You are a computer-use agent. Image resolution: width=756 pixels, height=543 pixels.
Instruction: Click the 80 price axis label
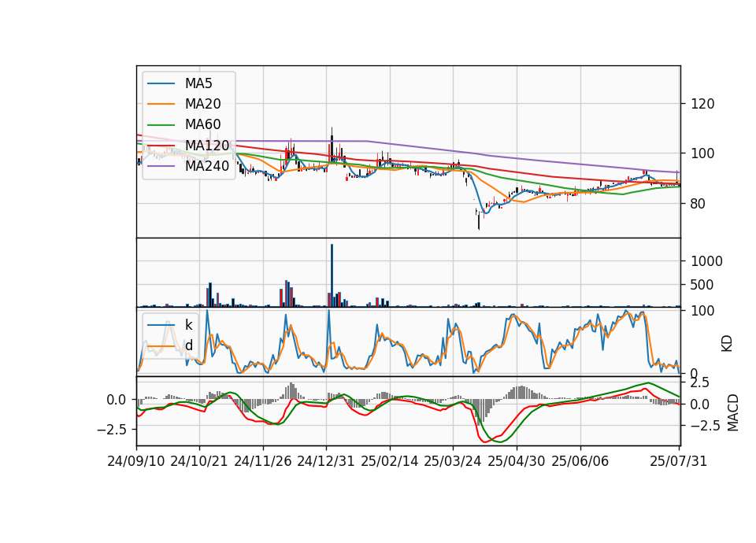click(699, 204)
